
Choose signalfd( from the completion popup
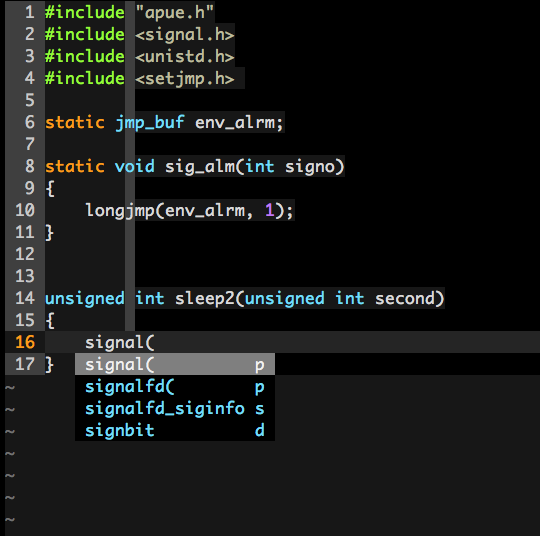pos(175,386)
